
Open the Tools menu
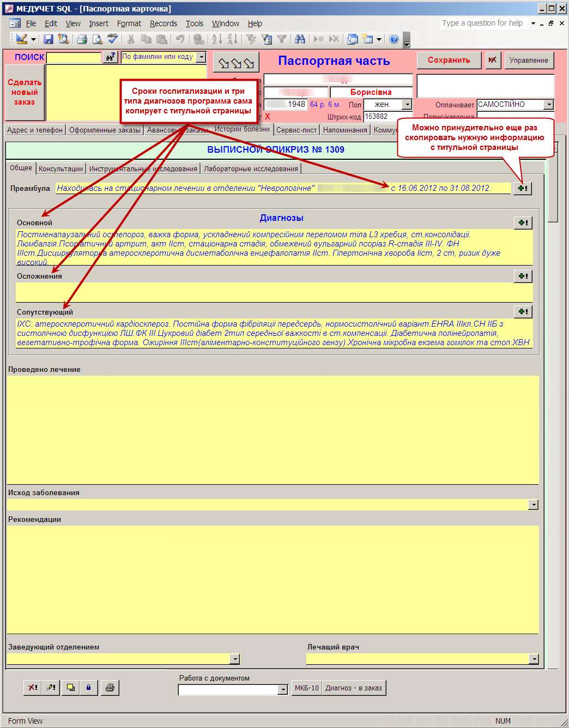(x=195, y=23)
